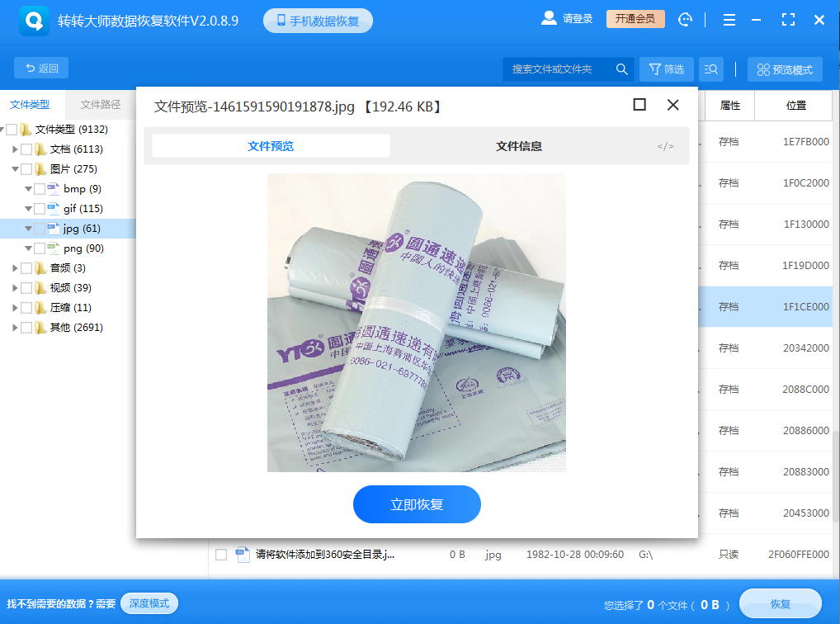840x624 pixels.
Task: Select the checkbox for the 360安全目录 file row
Action: pyautogui.click(x=220, y=554)
